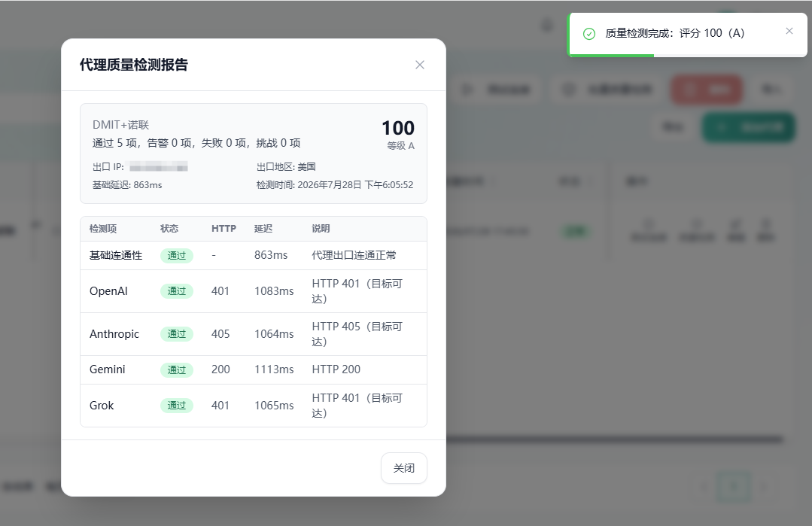The width and height of the screenshot is (812, 526).
Task: Click the 出口地区: 美国 text
Action: (x=286, y=167)
